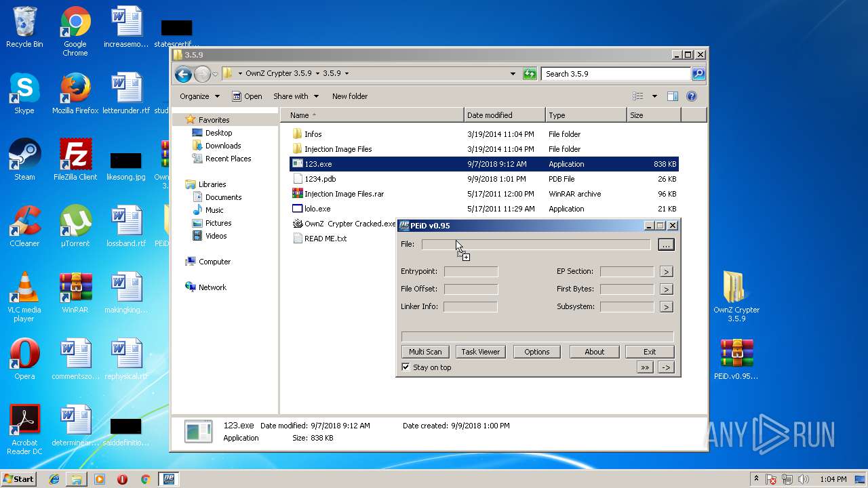Sort by the Size column header
868x488 pixels.
point(654,115)
